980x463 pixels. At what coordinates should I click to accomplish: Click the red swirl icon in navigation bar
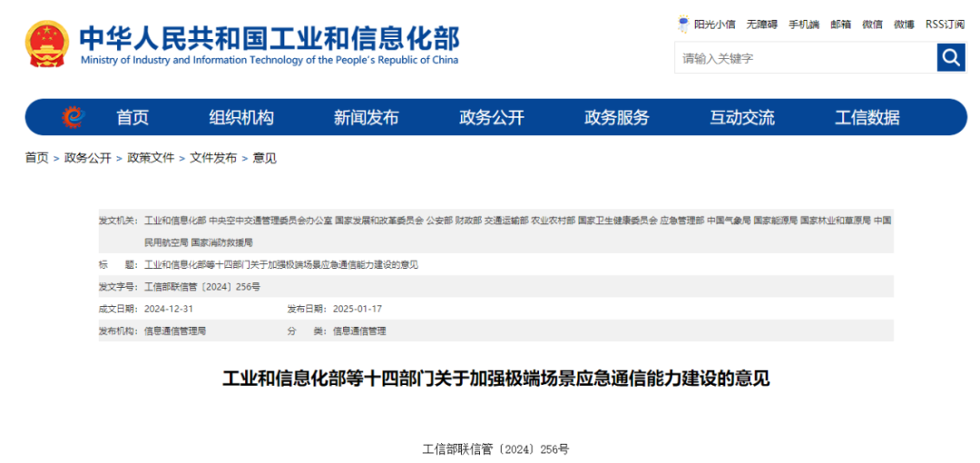click(73, 117)
